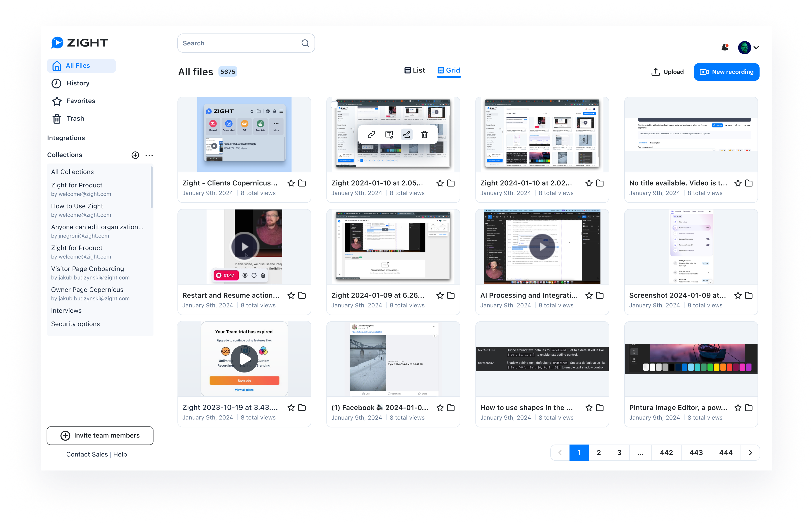Favorite the 'Zight - Clients Copernicus' file
The height and width of the screenshot is (525, 812).
coord(291,183)
